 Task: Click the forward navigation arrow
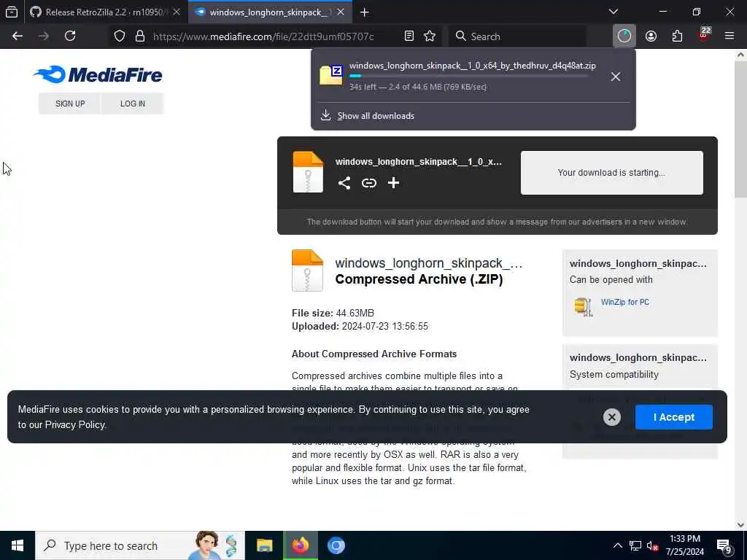pos(43,36)
